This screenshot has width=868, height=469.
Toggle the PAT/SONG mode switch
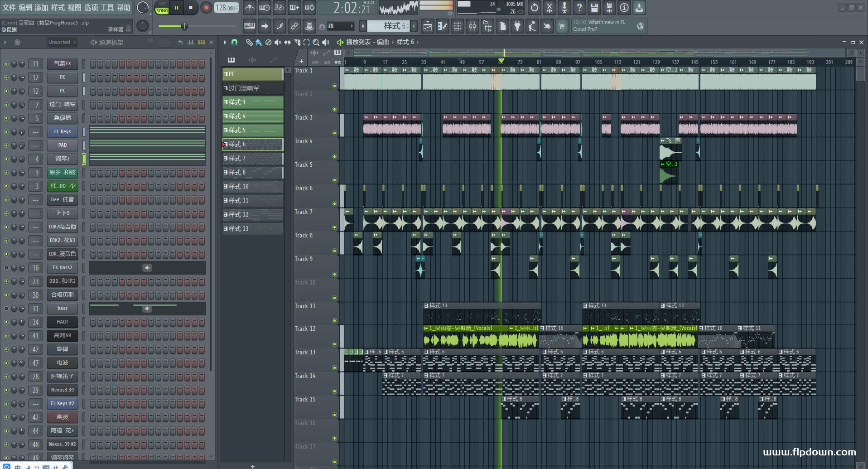(x=162, y=8)
